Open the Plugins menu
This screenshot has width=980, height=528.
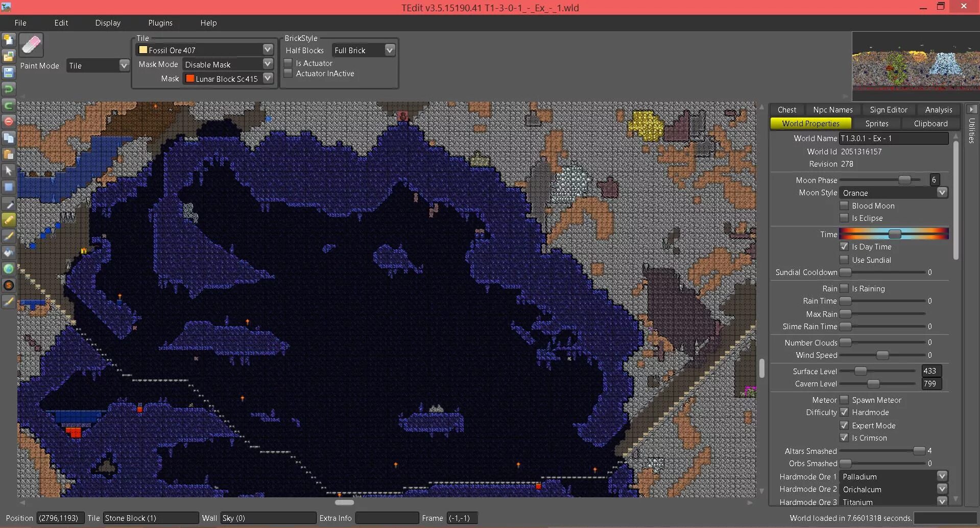(x=160, y=22)
